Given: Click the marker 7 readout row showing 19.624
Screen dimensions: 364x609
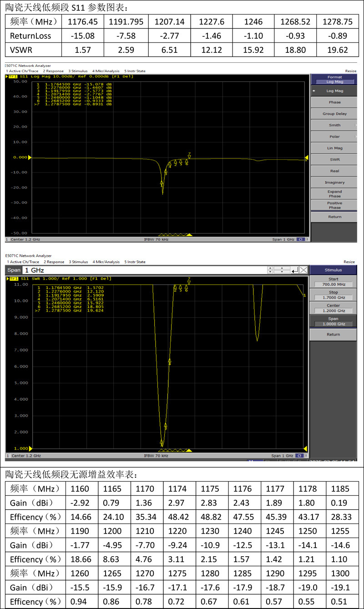Looking at the screenshot, I should (69, 310).
